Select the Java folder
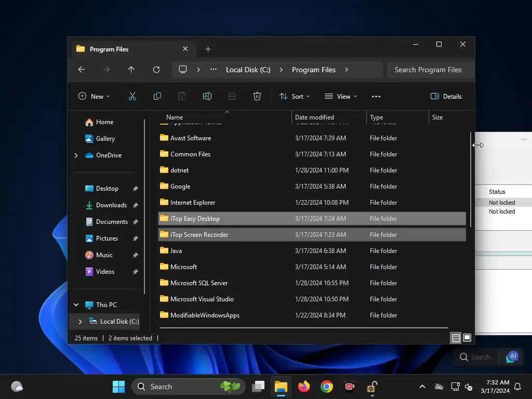The width and height of the screenshot is (532, 399). pos(312,251)
